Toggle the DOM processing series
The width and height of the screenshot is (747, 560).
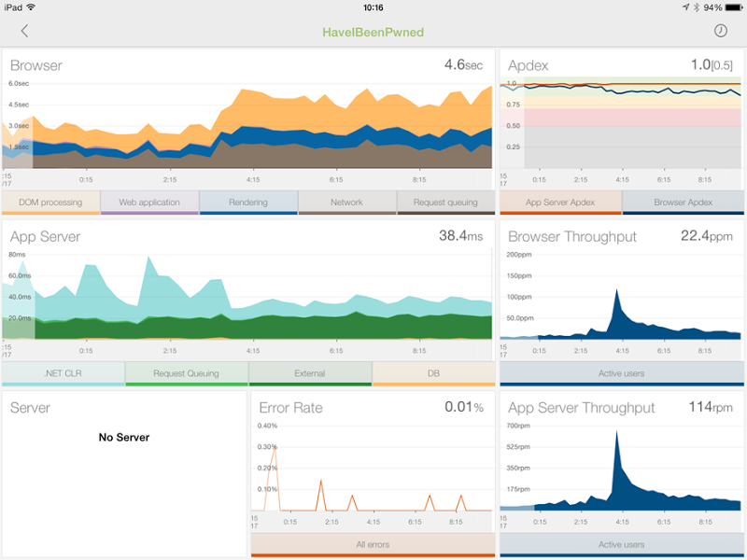tap(51, 203)
